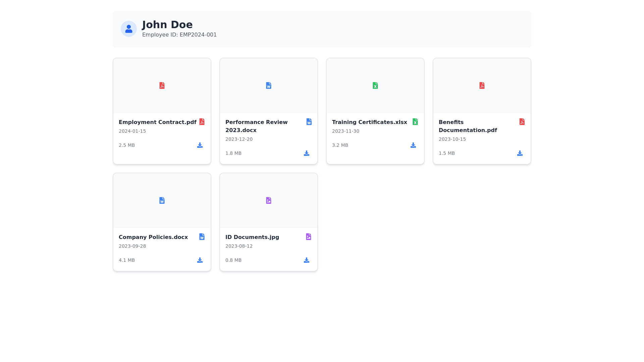
Task: Download Training Certificates.xlsx spreadsheet
Action: tap(413, 145)
